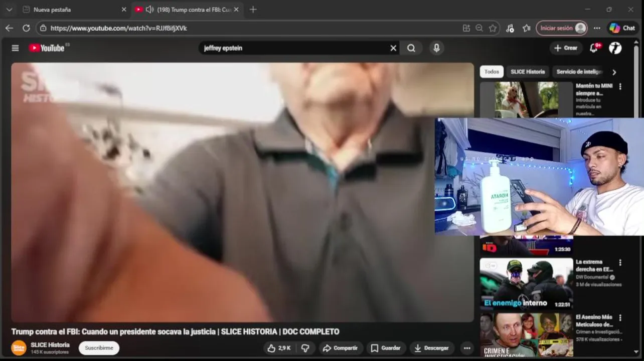644x361 pixels.
Task: Open the notifications bell
Action: (x=594, y=48)
